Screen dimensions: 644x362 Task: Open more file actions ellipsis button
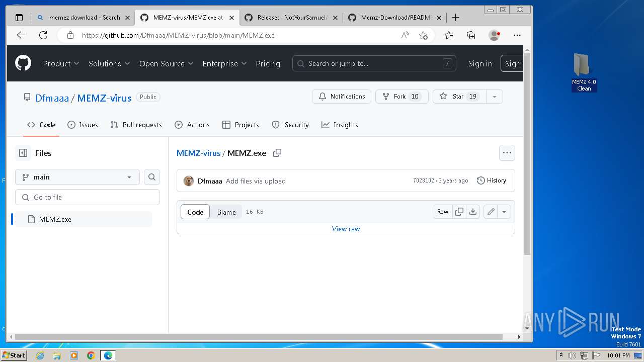coord(507,153)
